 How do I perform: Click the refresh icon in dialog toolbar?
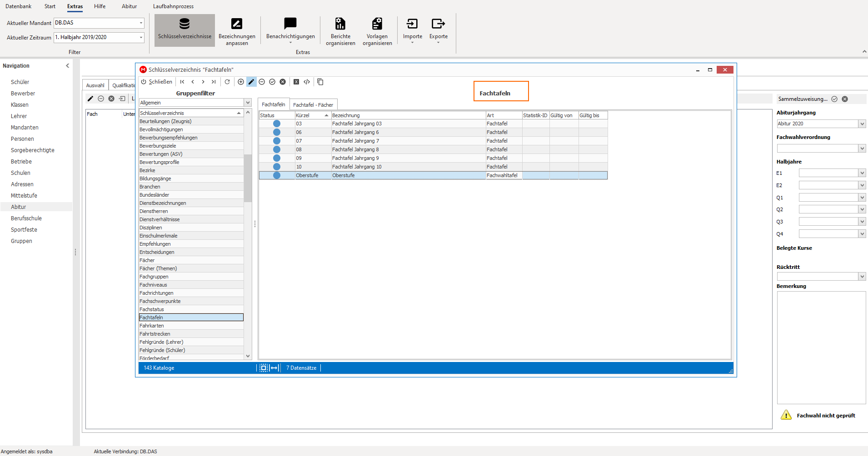click(x=227, y=82)
